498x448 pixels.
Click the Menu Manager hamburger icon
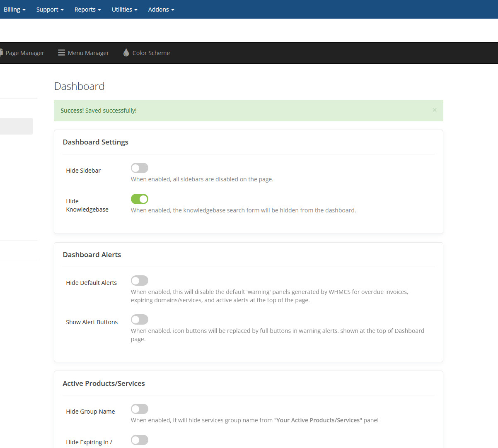coord(61,53)
